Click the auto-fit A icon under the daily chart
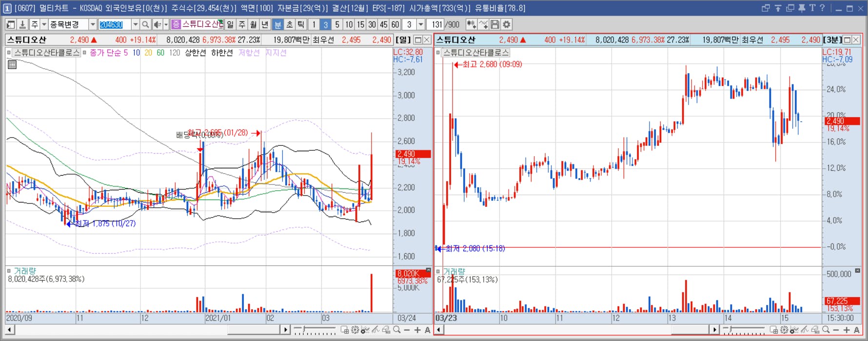 tap(428, 330)
